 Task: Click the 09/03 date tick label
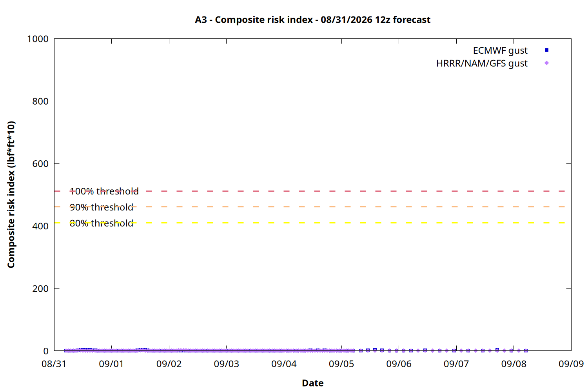coord(226,364)
